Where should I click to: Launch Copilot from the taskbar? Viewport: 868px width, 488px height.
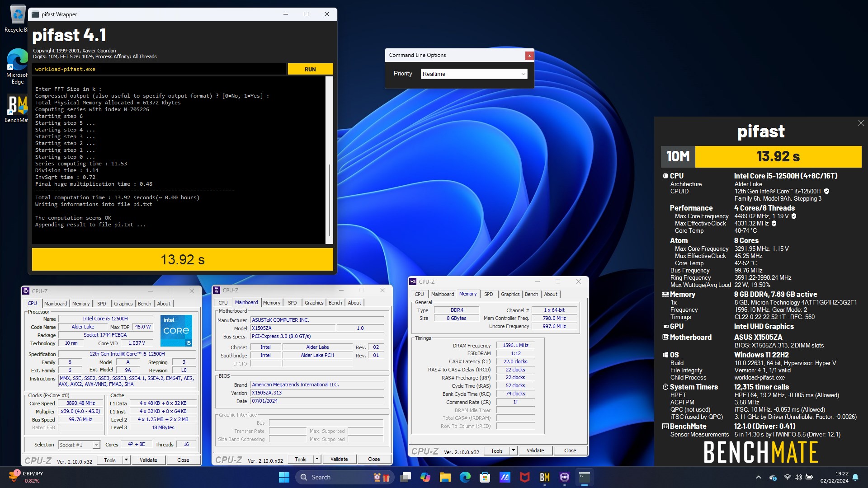pos(425,477)
